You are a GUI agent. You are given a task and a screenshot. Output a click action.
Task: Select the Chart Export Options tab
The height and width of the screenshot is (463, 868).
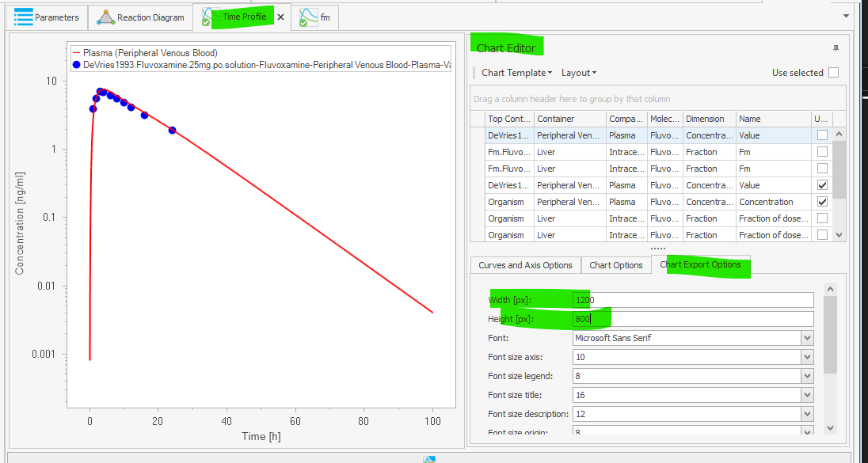(x=700, y=264)
